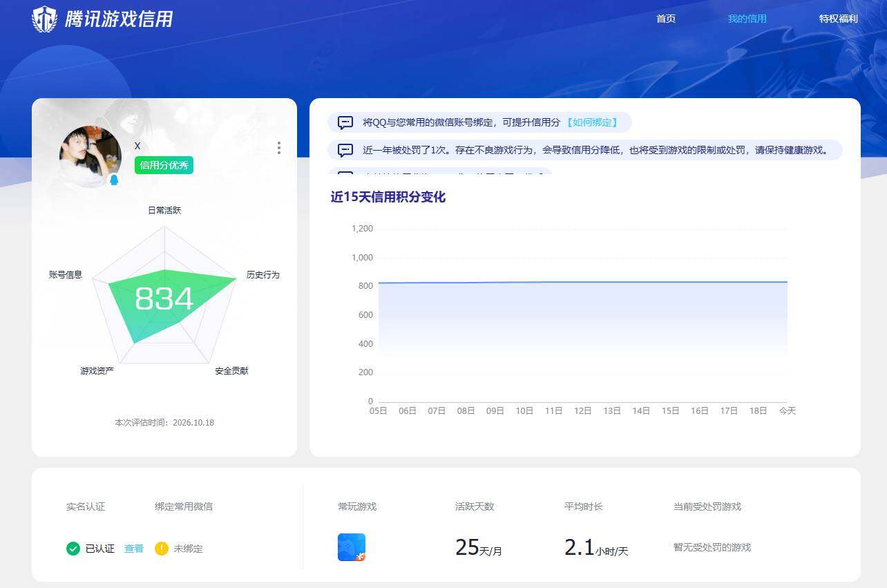The width and height of the screenshot is (887, 588).
Task: Click the 当前受处罚游戏 label
Action: 707,506
